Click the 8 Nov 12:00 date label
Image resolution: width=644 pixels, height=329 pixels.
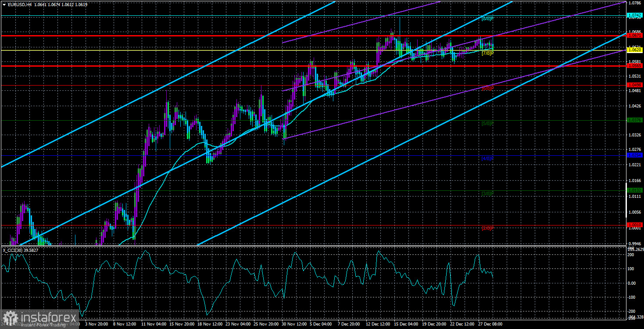pyautogui.click(x=125, y=324)
